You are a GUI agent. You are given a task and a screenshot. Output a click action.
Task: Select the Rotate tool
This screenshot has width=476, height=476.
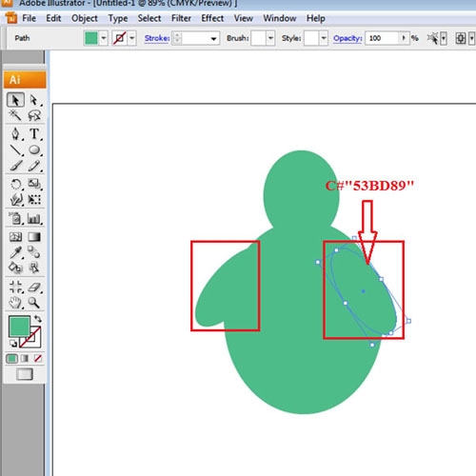[15, 184]
